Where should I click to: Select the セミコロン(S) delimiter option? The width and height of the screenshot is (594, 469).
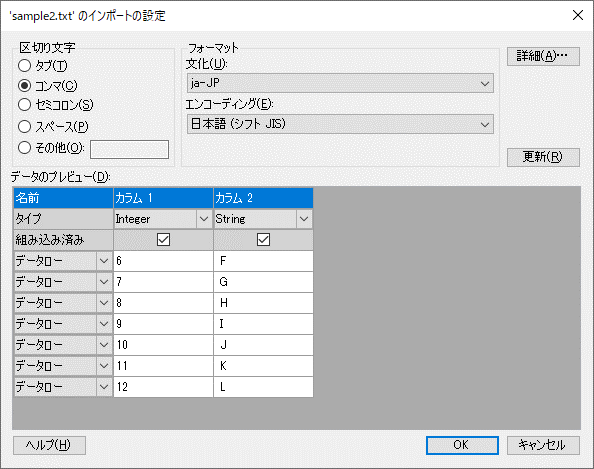pyautogui.click(x=25, y=105)
